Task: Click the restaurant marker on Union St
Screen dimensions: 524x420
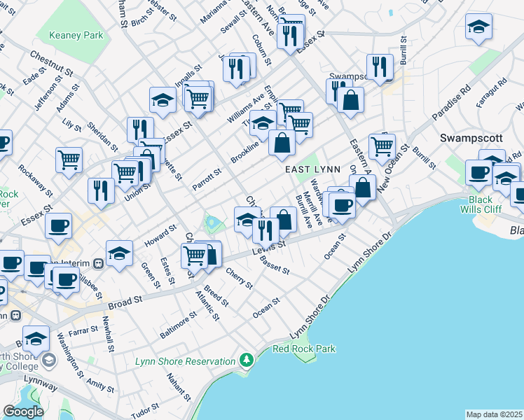Action: 101,192
